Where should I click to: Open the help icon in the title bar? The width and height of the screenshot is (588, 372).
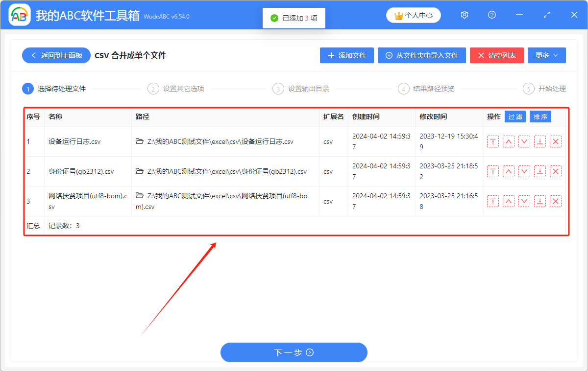491,15
